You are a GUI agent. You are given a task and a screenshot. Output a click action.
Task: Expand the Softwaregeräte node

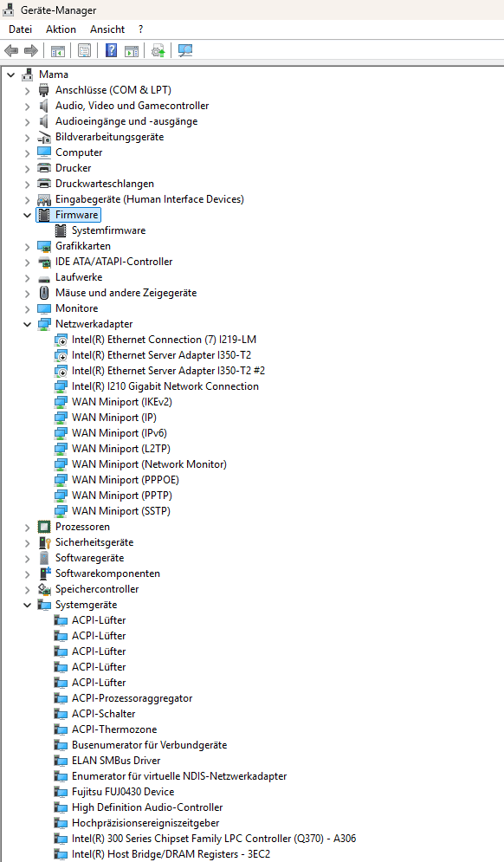[28, 559]
